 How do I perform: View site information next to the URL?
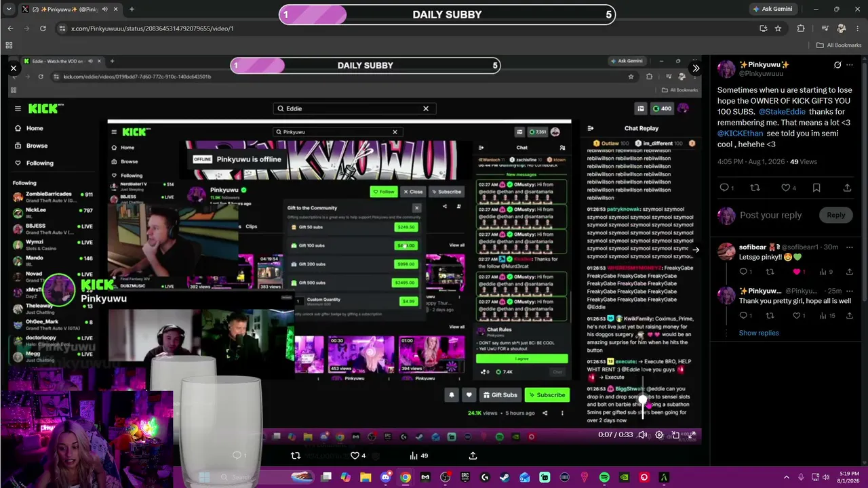click(x=62, y=28)
